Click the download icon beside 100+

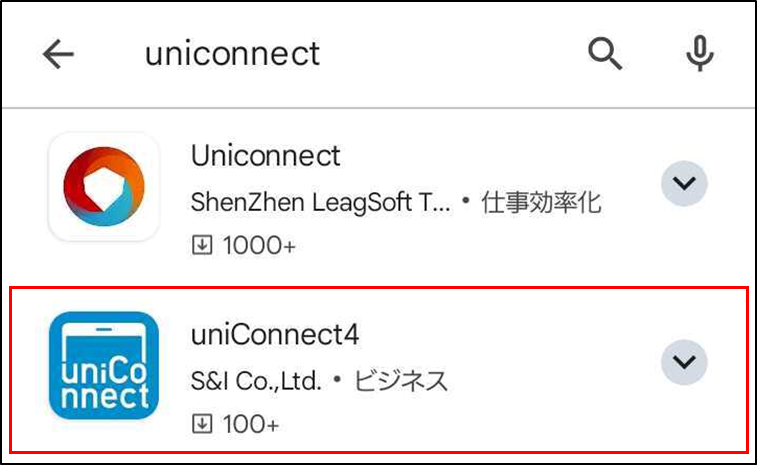coord(202,424)
